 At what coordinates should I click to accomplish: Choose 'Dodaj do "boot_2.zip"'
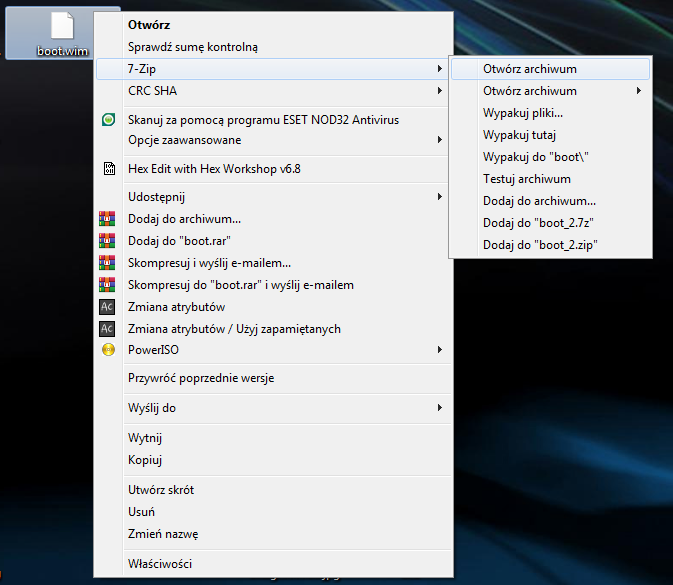[550, 245]
